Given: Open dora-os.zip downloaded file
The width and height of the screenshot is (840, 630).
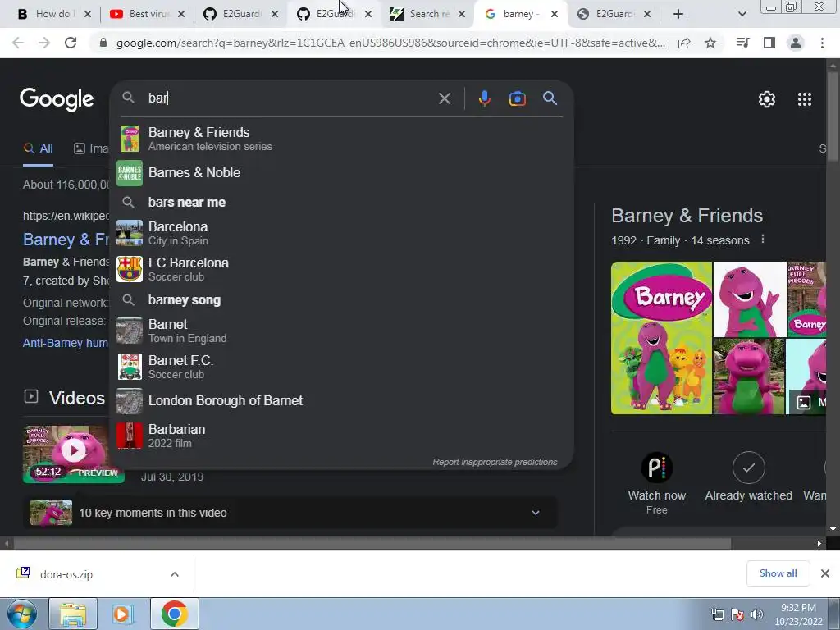Looking at the screenshot, I should 66,574.
